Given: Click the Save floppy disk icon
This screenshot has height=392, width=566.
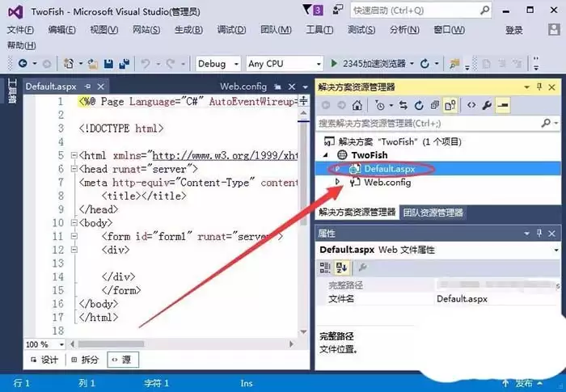Looking at the screenshot, I should [x=108, y=64].
